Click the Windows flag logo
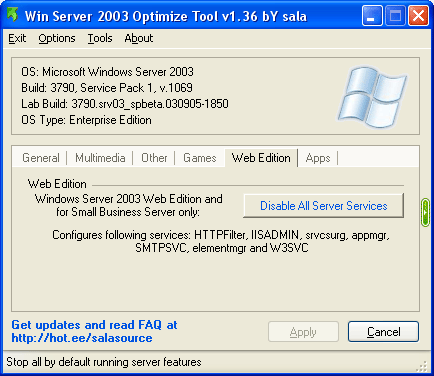This screenshot has height=376, width=434. pos(373,97)
